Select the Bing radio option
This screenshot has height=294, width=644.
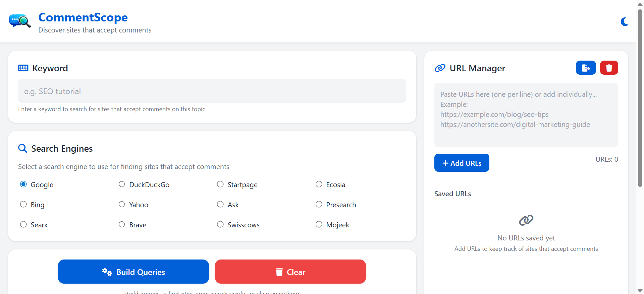(x=23, y=205)
